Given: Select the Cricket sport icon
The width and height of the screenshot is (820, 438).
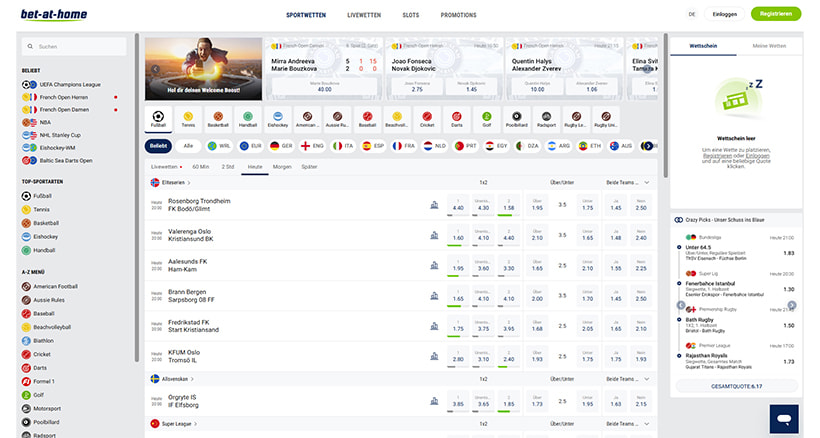Looking at the screenshot, I should 427,119.
